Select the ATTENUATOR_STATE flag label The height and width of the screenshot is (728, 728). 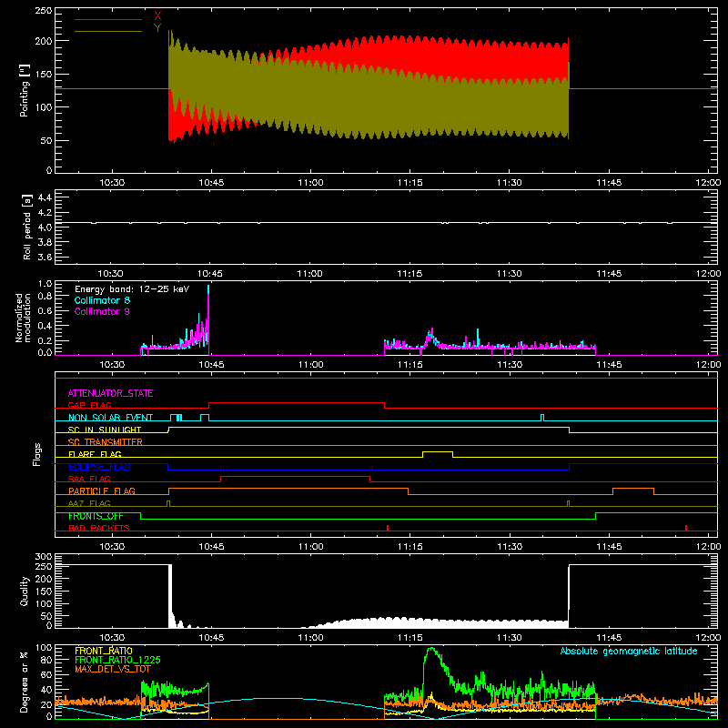[110, 393]
